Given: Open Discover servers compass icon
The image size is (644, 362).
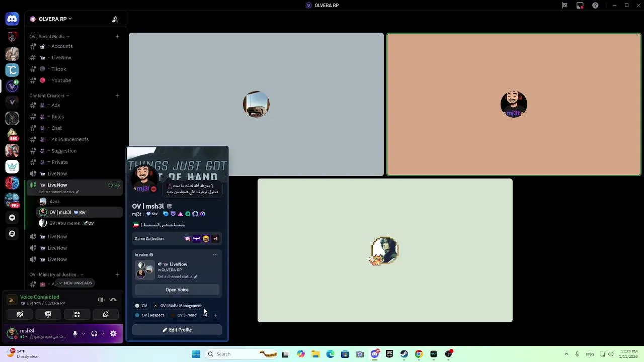Looking at the screenshot, I should (x=12, y=234).
